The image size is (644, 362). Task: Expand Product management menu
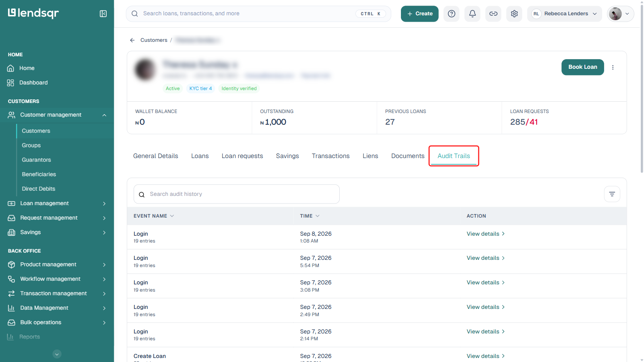pyautogui.click(x=57, y=265)
